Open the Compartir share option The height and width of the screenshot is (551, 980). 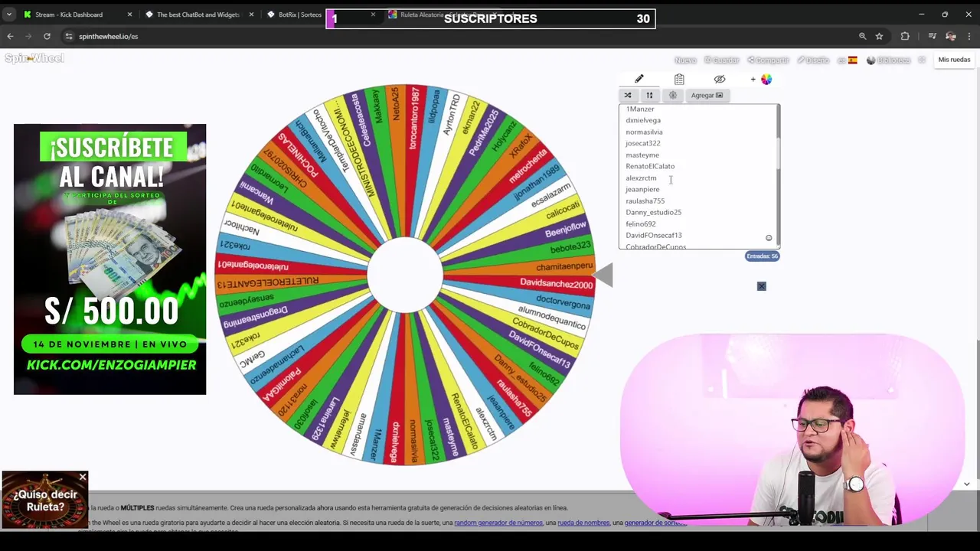click(x=768, y=60)
